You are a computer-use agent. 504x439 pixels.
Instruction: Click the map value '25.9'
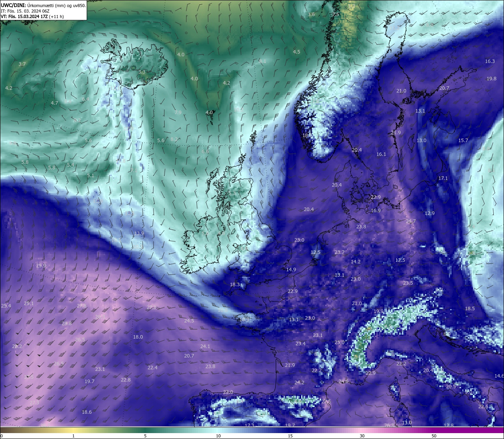(x=41, y=266)
